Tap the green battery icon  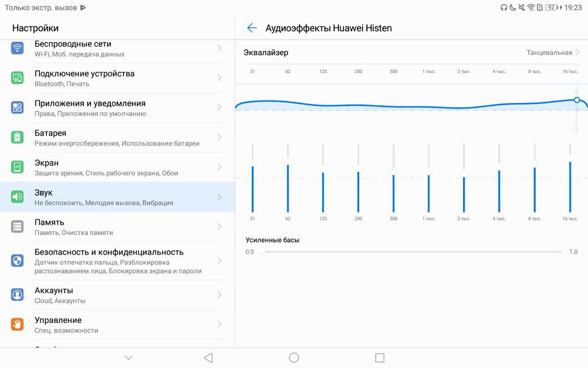click(17, 137)
